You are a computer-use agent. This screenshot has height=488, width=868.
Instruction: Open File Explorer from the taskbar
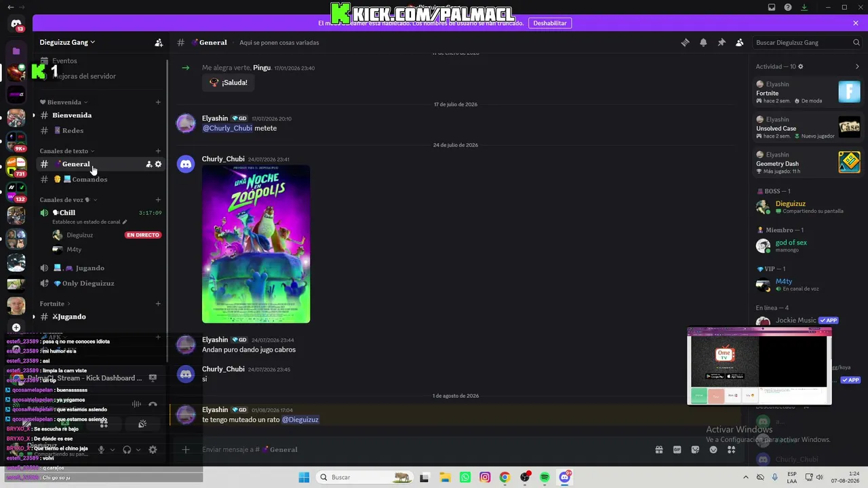pos(445,477)
